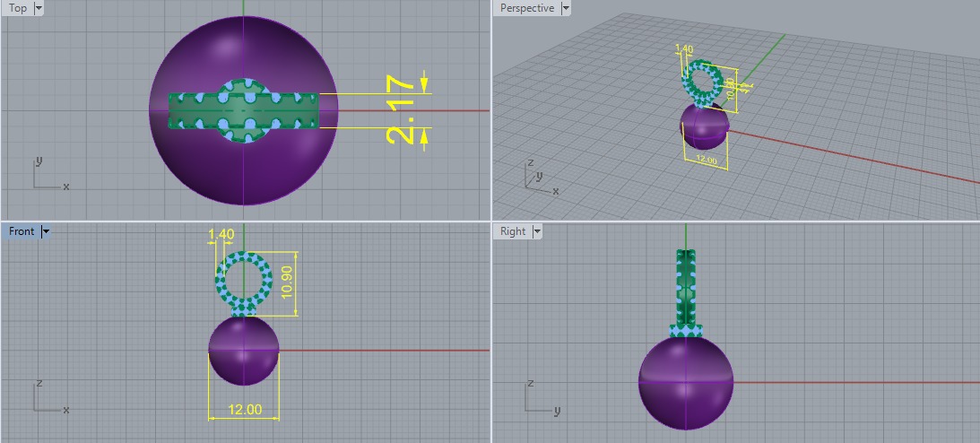
Task: Select the 12.00 dimension in Front view
Action: pyautogui.click(x=245, y=410)
